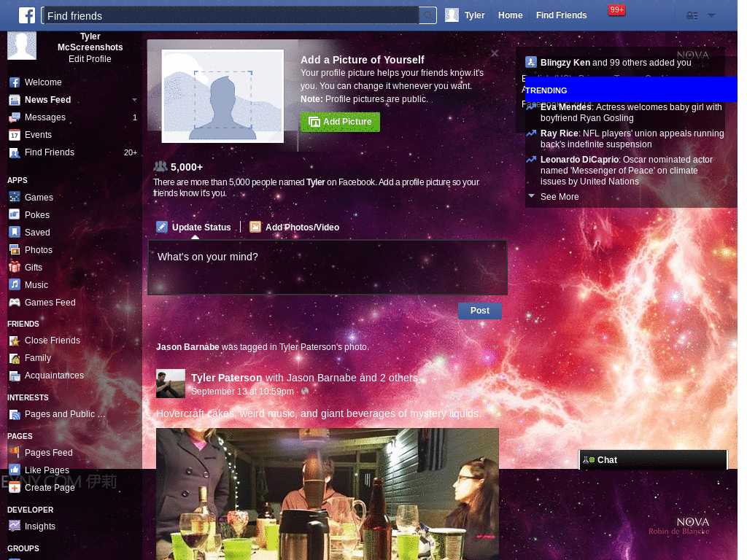747x560 pixels.
Task: Click the Facebook logo icon
Action: [27, 15]
